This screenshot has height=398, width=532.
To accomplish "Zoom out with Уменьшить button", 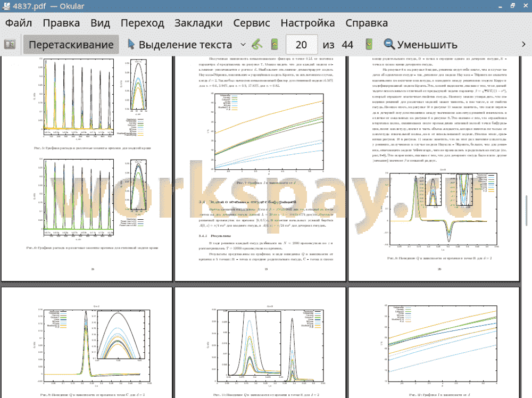I will [420, 45].
